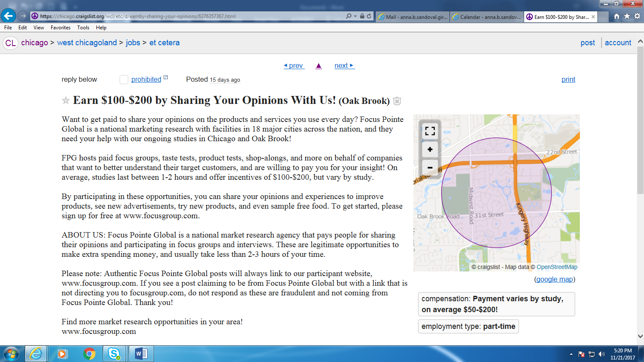Tick the prohibited flag checkbox
The image size is (644, 362).
click(x=124, y=80)
